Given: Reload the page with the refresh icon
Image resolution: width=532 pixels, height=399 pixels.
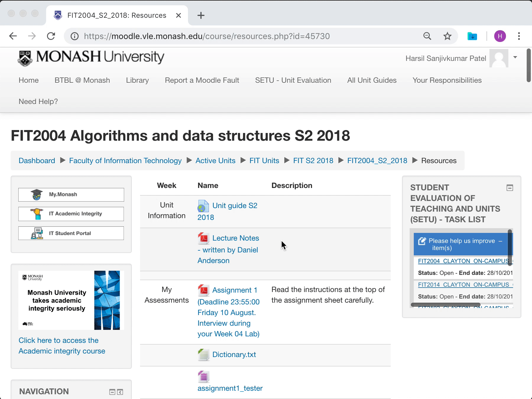Looking at the screenshot, I should tap(51, 36).
